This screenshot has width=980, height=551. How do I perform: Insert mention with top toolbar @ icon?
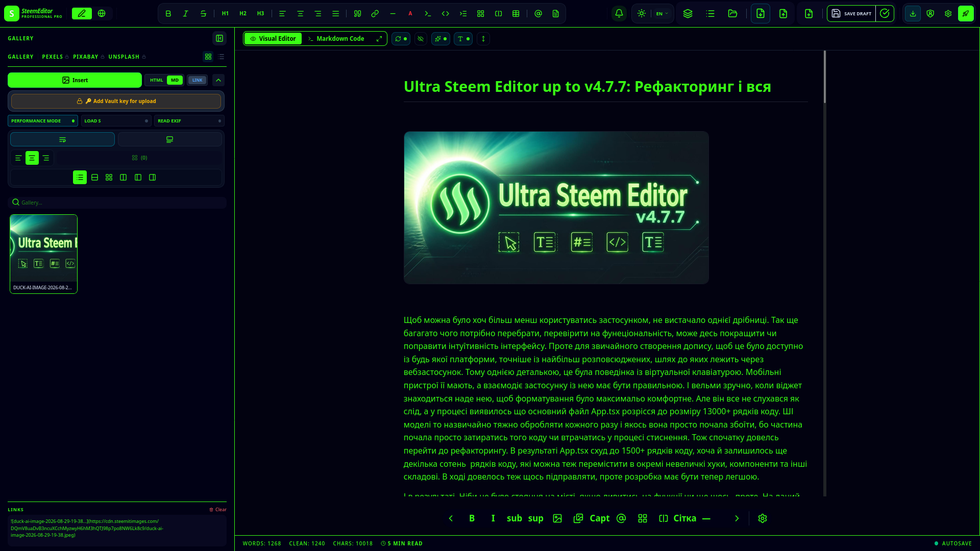pyautogui.click(x=538, y=14)
